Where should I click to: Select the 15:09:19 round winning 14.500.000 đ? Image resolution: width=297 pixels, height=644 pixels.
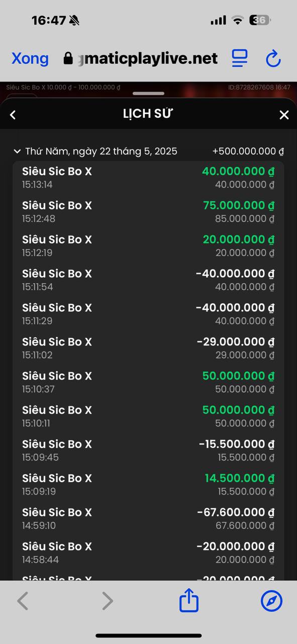point(148,485)
